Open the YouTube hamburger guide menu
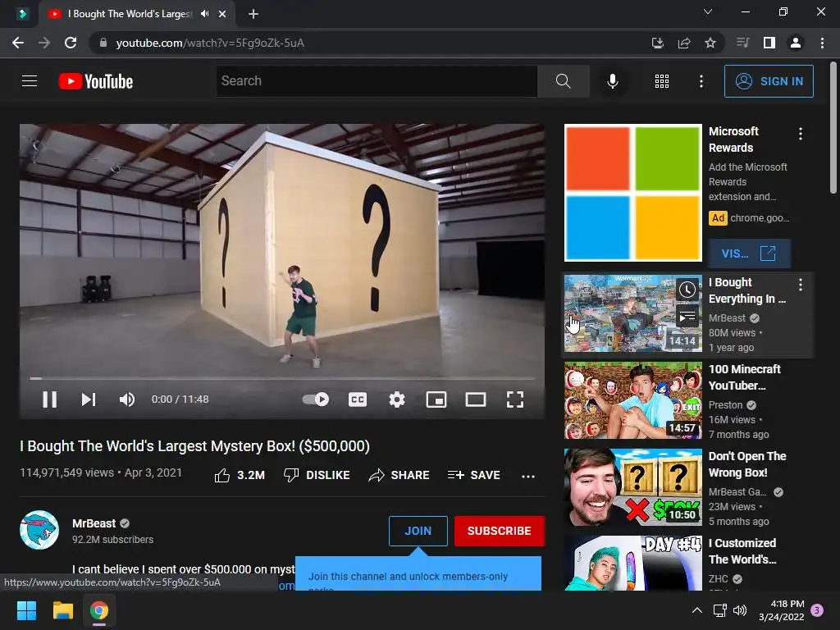Screen dimensions: 840x630 (30, 81)
